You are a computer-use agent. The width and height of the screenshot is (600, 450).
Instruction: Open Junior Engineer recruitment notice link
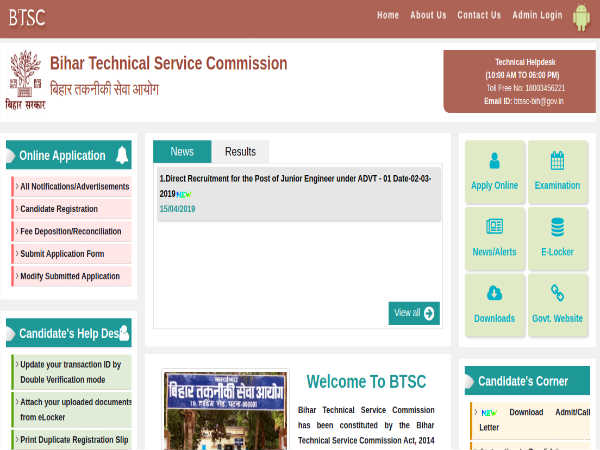[x=294, y=185]
